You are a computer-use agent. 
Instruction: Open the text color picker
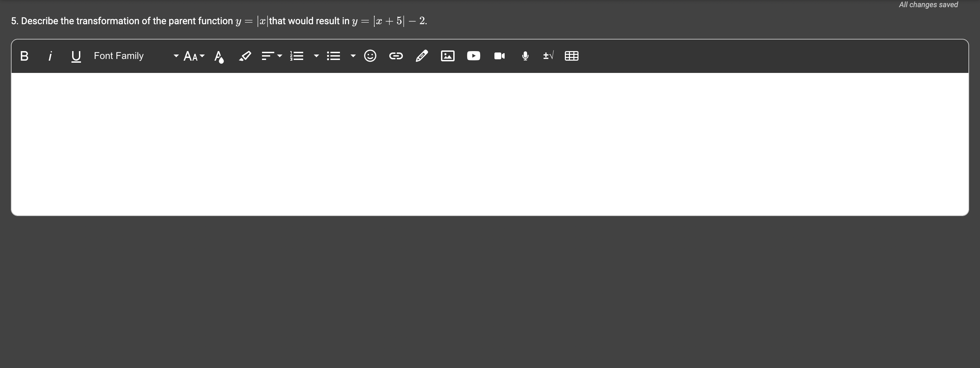click(x=219, y=56)
